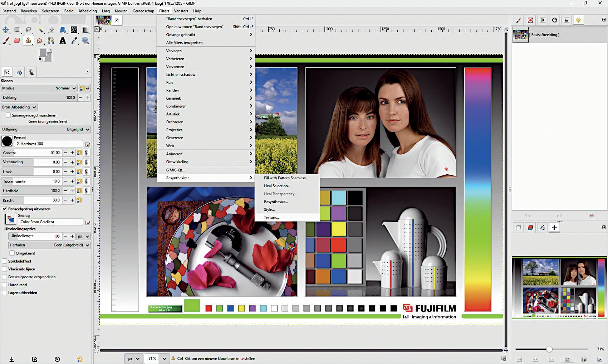Pick the Fuzzy Select magic wand tool
The height and width of the screenshot is (364, 608).
pyautogui.click(x=40, y=30)
